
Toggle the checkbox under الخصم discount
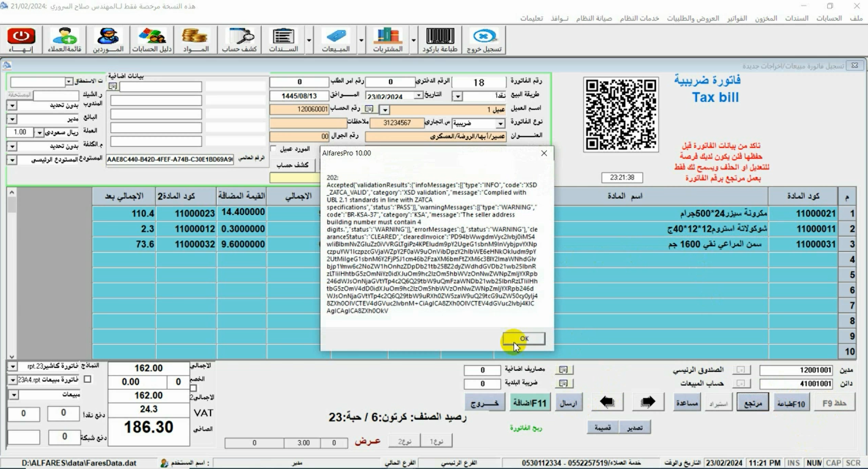click(194, 388)
